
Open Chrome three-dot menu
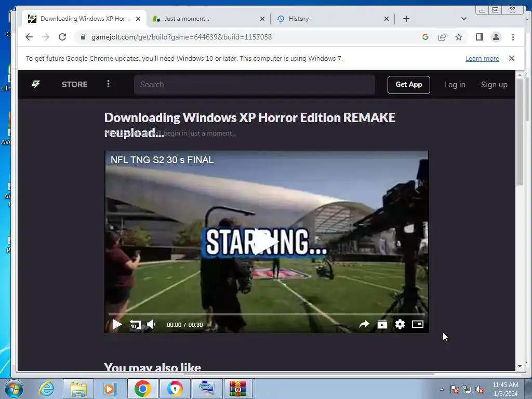[x=513, y=37]
